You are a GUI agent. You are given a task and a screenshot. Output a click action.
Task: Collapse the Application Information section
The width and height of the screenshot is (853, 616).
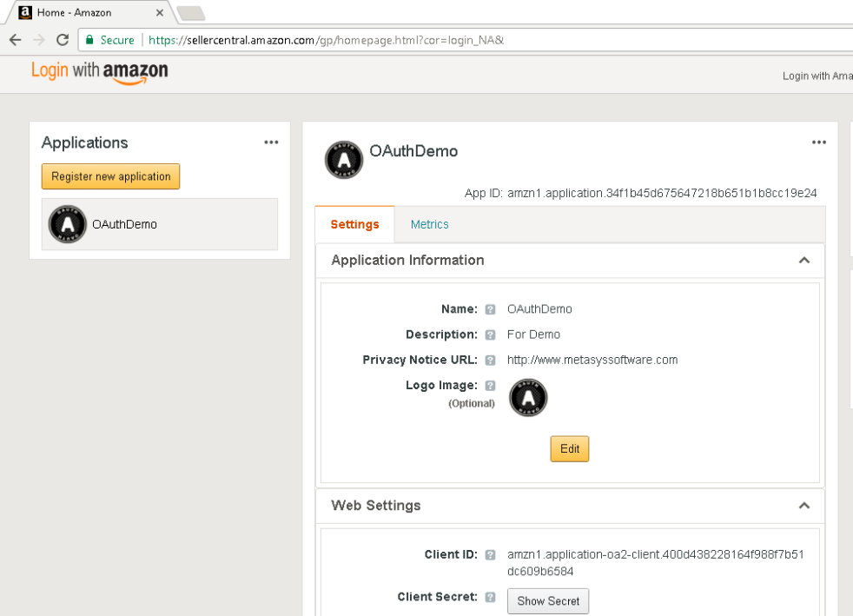click(x=803, y=261)
